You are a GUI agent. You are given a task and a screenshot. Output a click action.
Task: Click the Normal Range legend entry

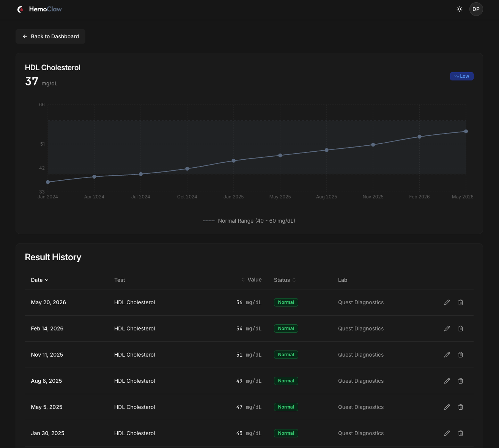(249, 221)
